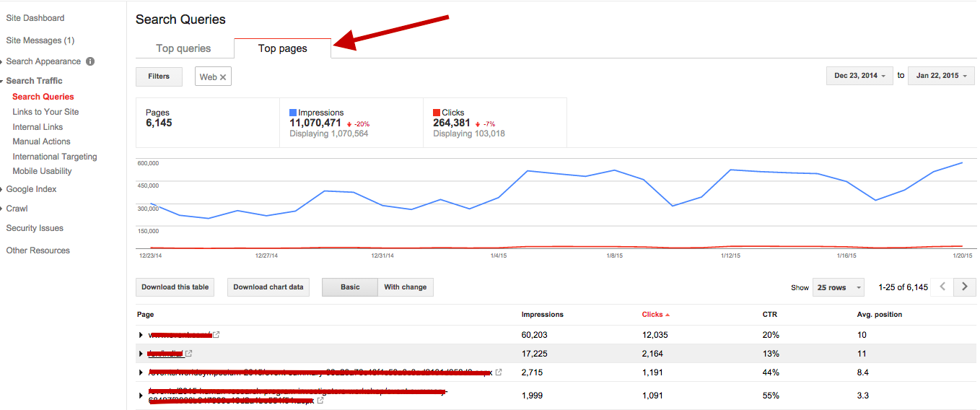This screenshot has height=410, width=980.
Task: Click the red Clicks legend swatch
Action: (437, 113)
